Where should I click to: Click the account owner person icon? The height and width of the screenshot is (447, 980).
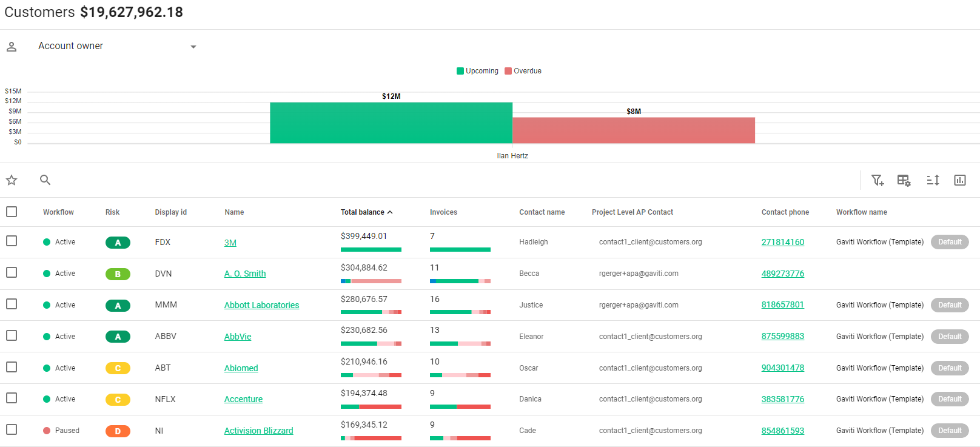click(12, 47)
